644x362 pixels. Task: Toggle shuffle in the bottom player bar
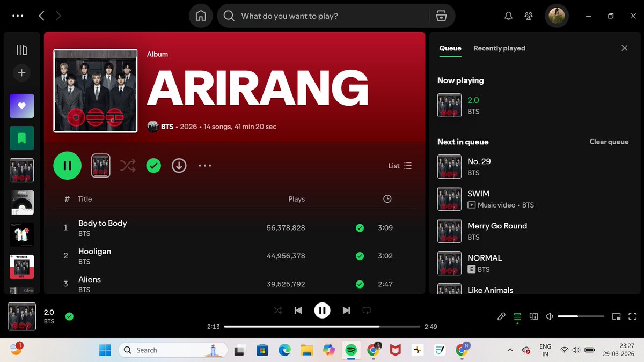click(278, 310)
